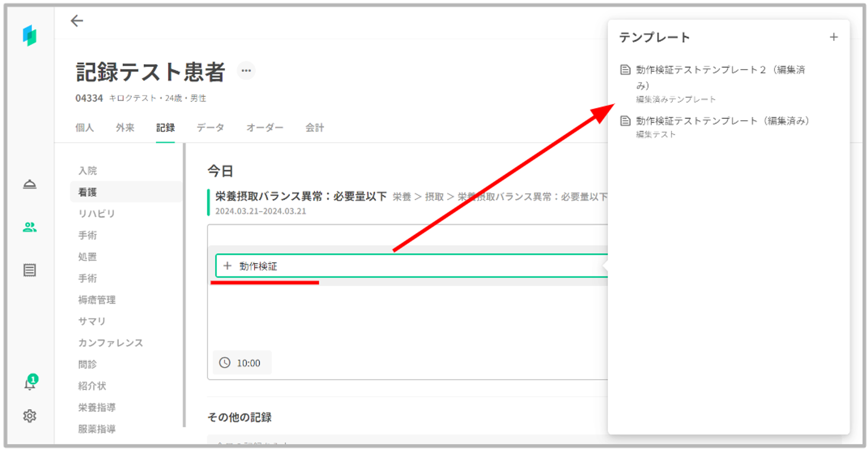Open the reception bell sidebar icon

pos(30,184)
